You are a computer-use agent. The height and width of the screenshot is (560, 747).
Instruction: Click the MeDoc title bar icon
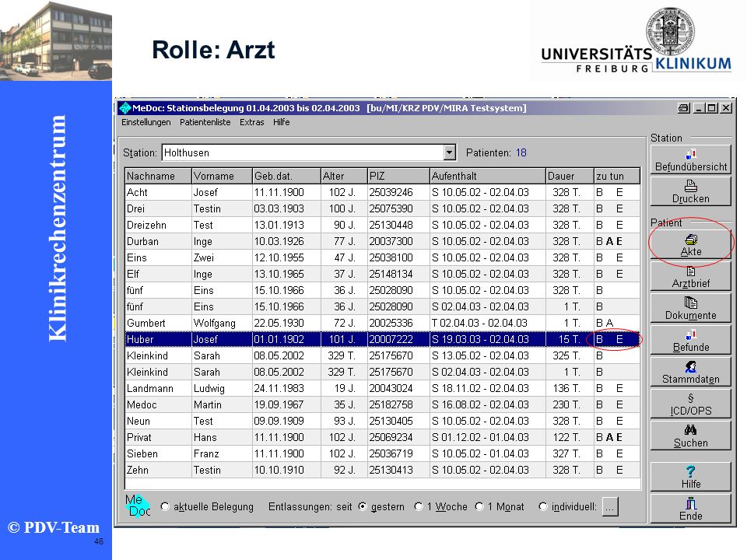point(125,108)
